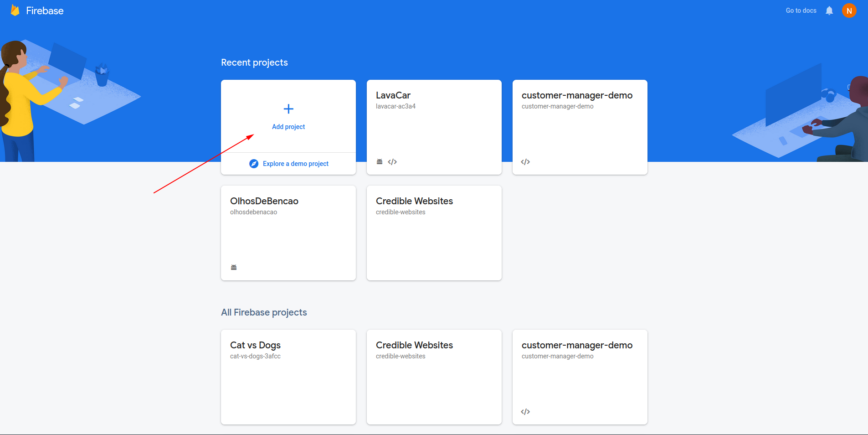Open the Cat vs Dogs project title
Screen dimensions: 868x435
(x=255, y=345)
